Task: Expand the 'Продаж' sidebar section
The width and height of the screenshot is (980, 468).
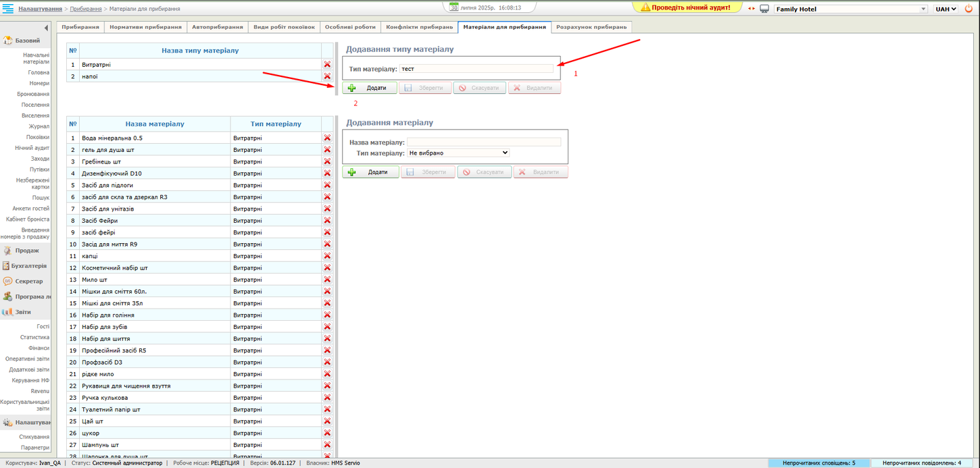Action: click(x=27, y=251)
